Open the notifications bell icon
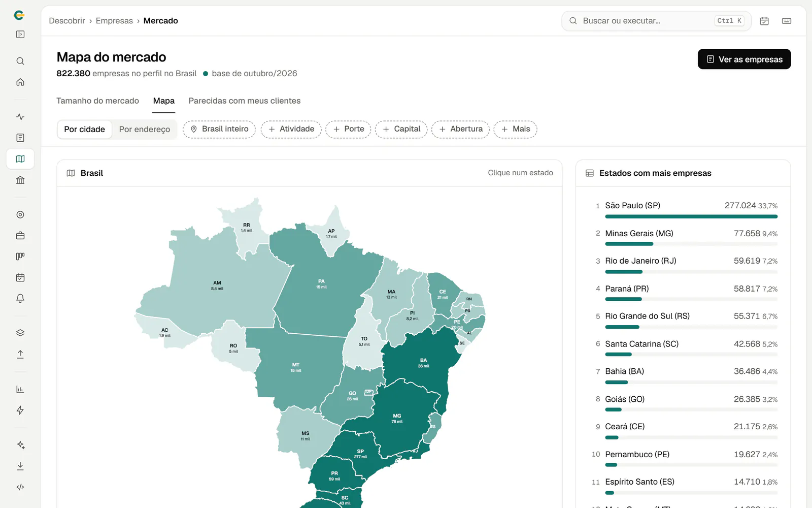 20,298
